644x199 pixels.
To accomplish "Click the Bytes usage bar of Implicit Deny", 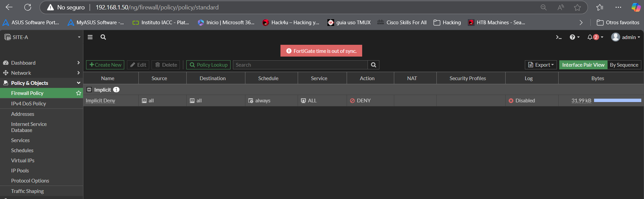I will point(617,101).
